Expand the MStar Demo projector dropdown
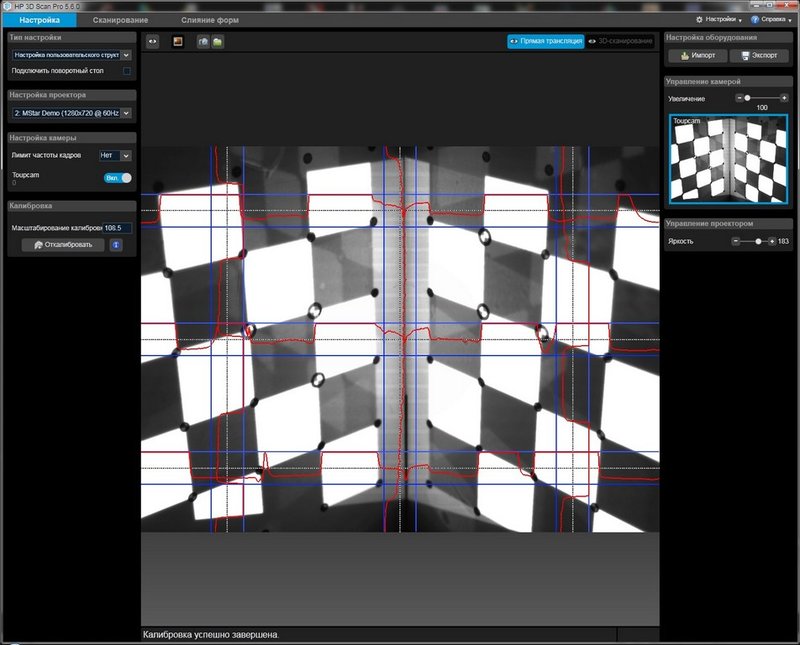 pyautogui.click(x=126, y=113)
